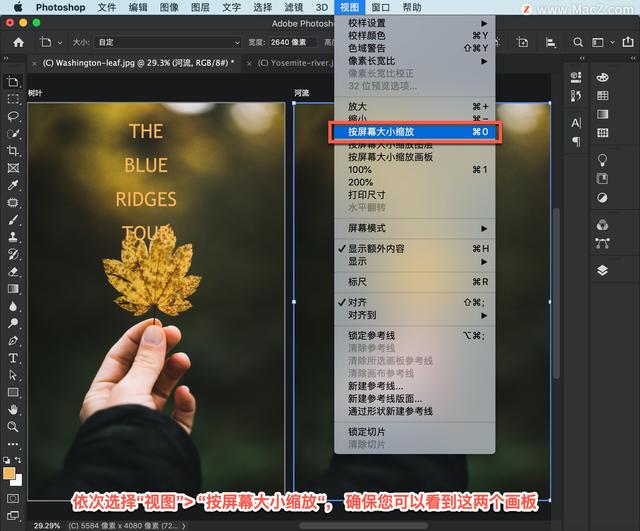Open the 大小 size preset dropdown

point(167,42)
